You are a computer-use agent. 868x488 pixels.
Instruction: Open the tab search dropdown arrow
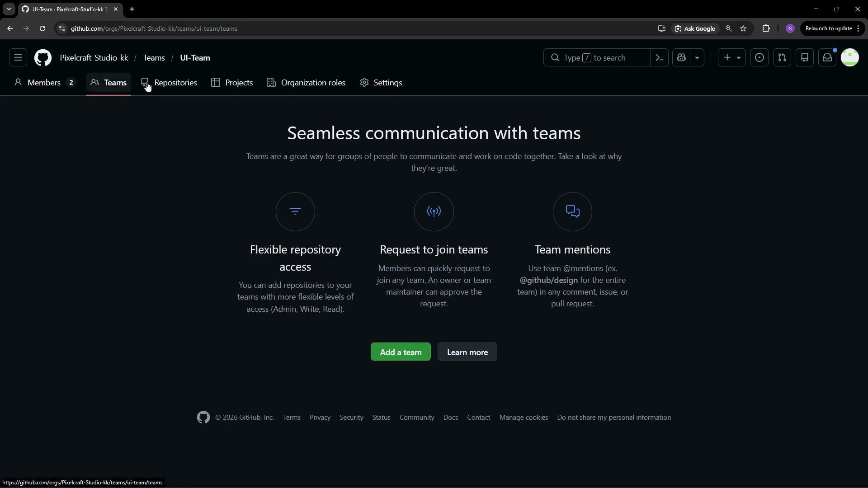pyautogui.click(x=9, y=9)
